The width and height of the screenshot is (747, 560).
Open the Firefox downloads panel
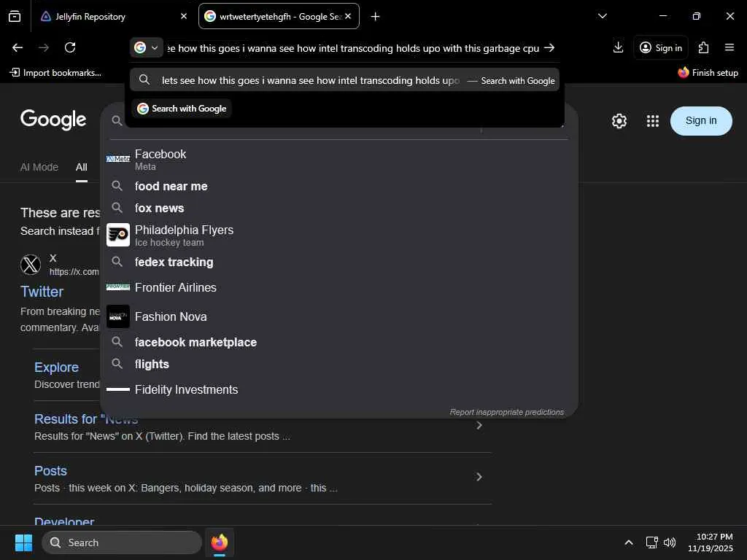(618, 47)
